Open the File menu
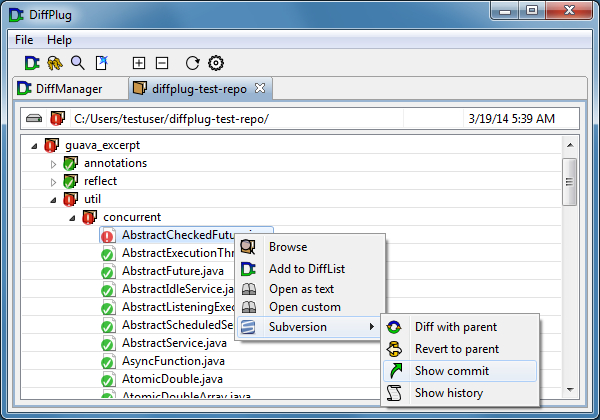 tap(24, 40)
